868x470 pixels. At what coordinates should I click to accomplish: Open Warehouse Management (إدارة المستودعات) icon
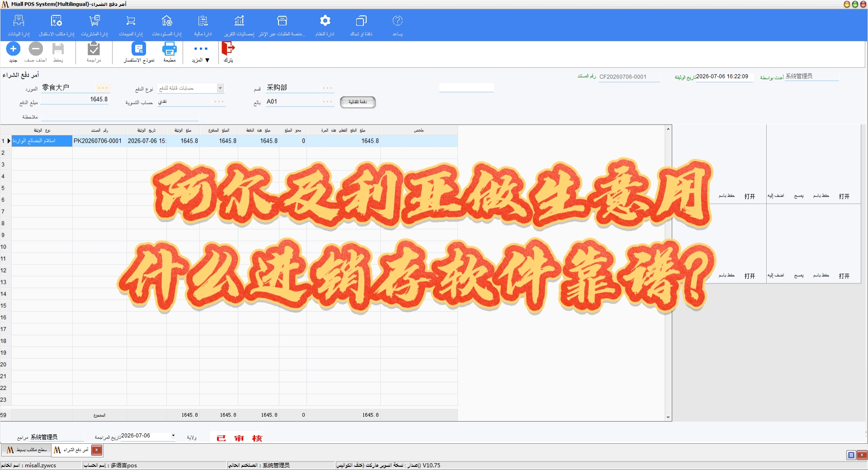[167, 25]
